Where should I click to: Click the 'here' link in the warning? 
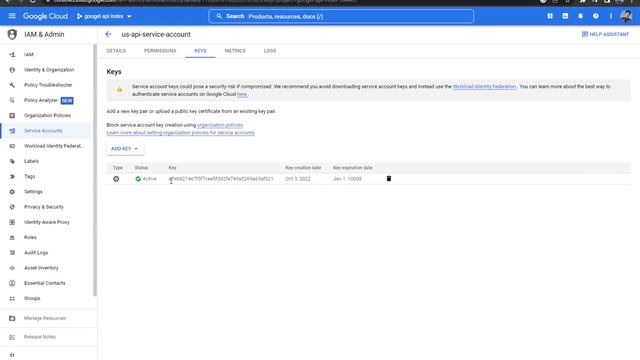(x=242, y=94)
